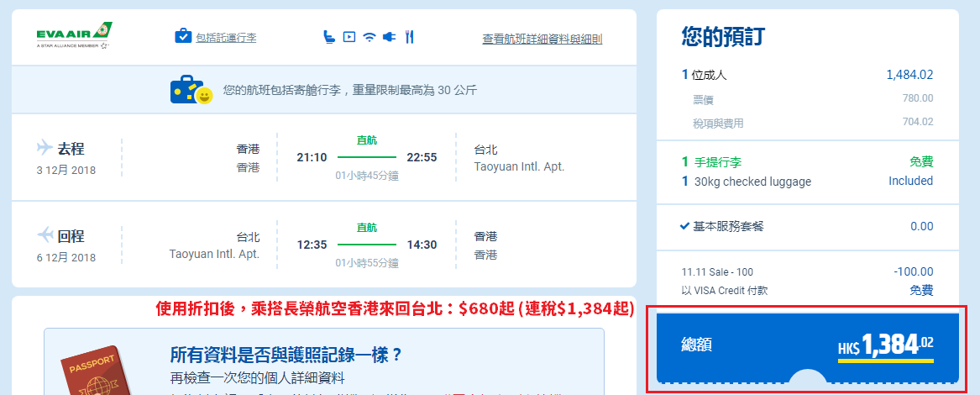This screenshot has height=395, width=980.
Task: Click the checked baggage briefcase icon
Action: (182, 35)
